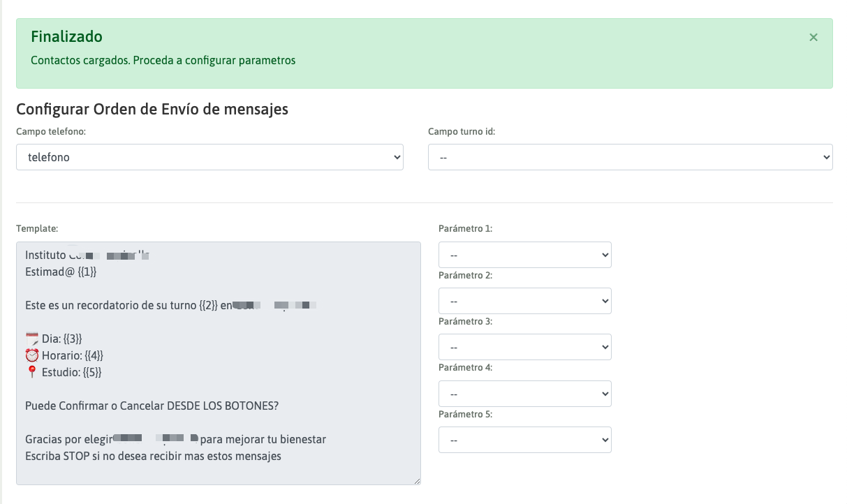
Task: Click the 'Campo turno id:' label
Action: (461, 131)
